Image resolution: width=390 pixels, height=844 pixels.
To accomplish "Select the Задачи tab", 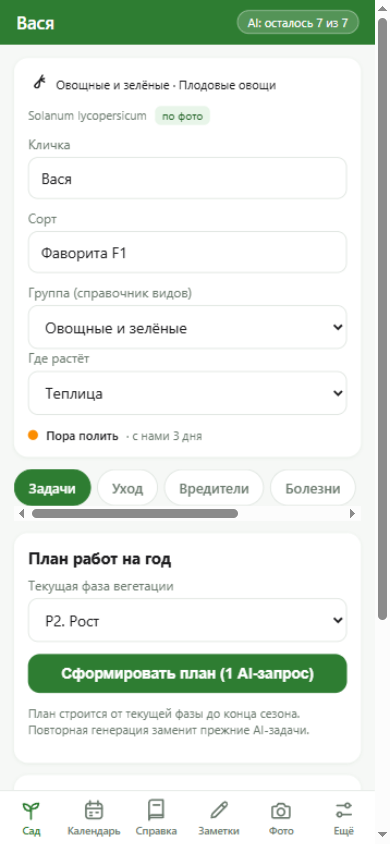I will 52,488.
